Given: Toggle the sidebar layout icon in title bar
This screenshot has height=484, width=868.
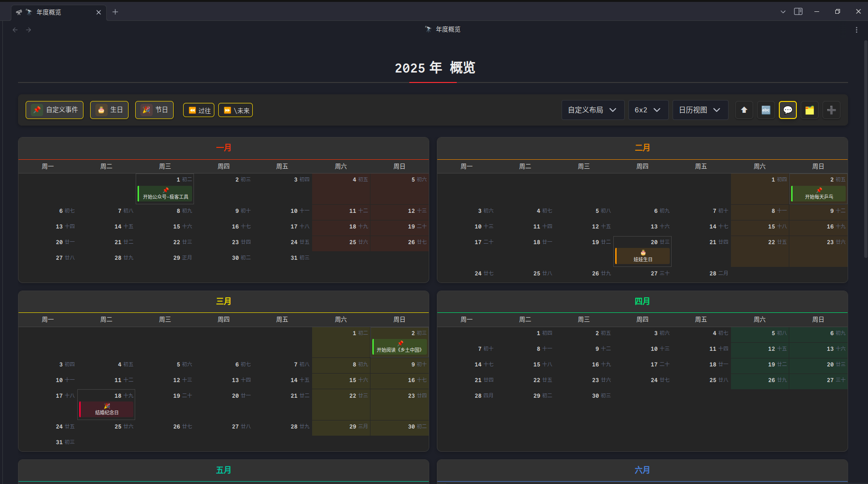Looking at the screenshot, I should pyautogui.click(x=798, y=11).
